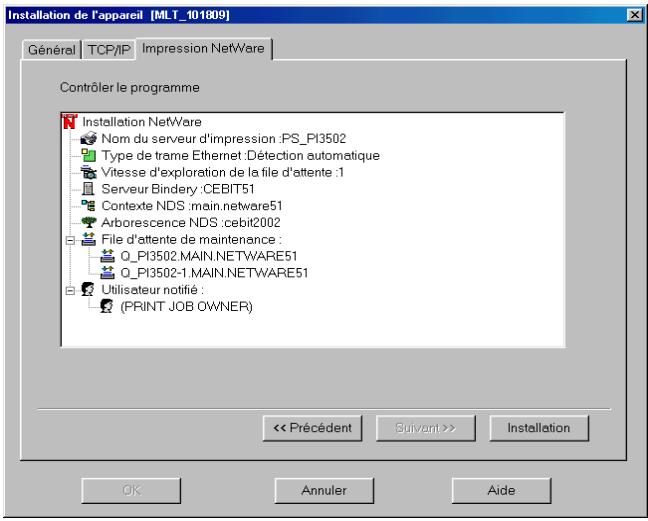This screenshot has width=648, height=521.
Task: Select queue Q_PI3502.MAIN.NETWARE51
Action: 209,256
